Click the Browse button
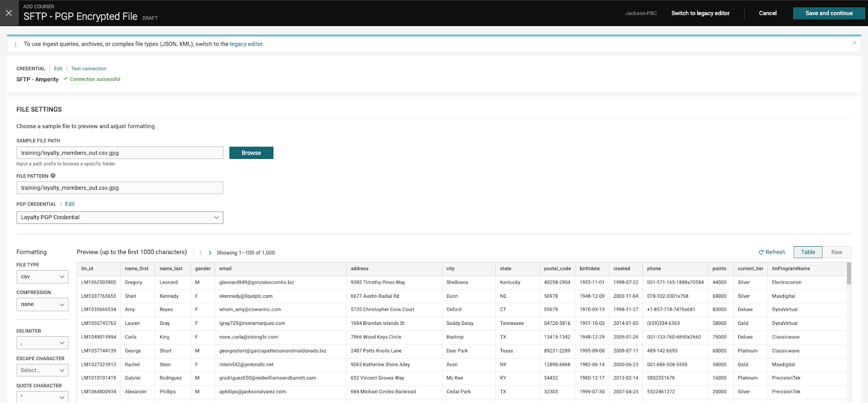Image resolution: width=868 pixels, height=403 pixels. (x=251, y=153)
